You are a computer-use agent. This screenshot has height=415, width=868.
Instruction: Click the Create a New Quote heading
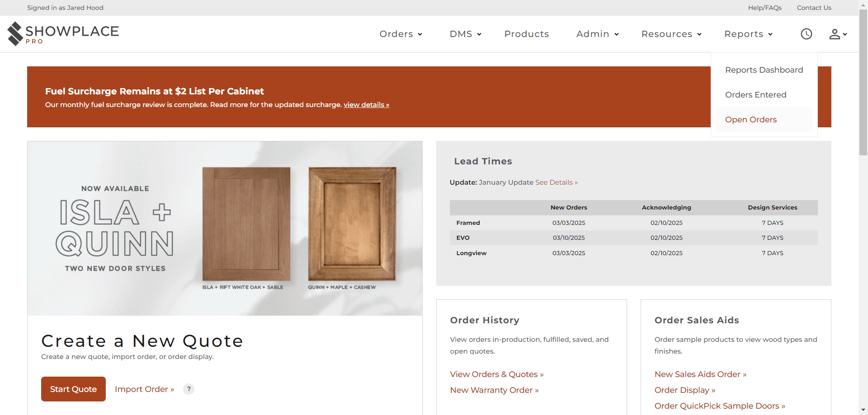[x=142, y=341]
